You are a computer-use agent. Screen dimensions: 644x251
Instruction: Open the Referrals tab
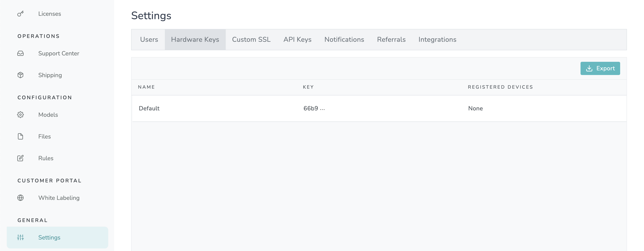tap(391, 40)
